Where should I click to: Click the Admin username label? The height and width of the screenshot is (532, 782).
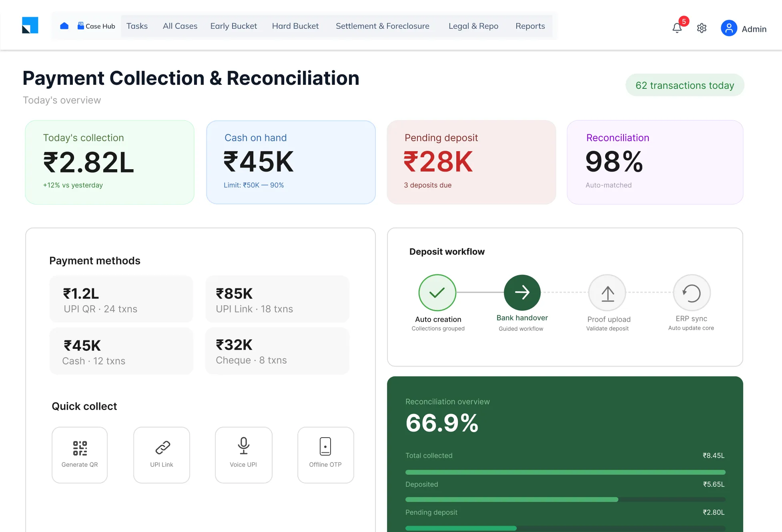[754, 29]
